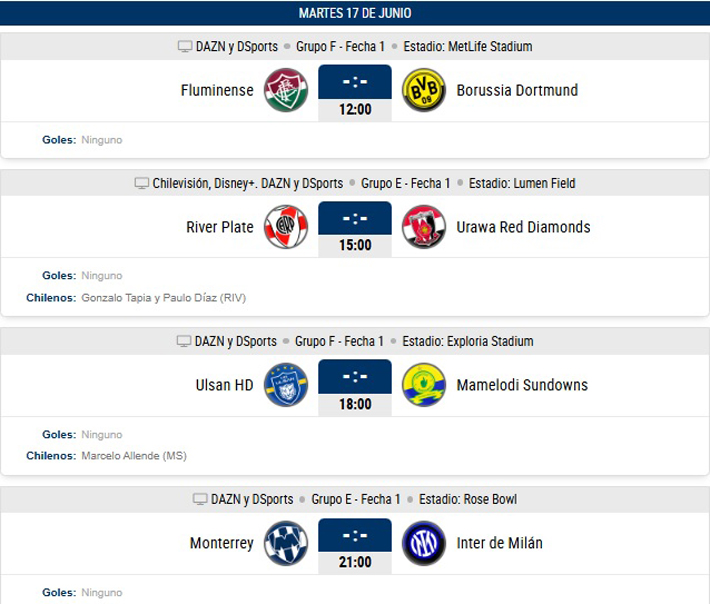Open the Fluminense team name link
710x604 pixels.
(x=217, y=90)
